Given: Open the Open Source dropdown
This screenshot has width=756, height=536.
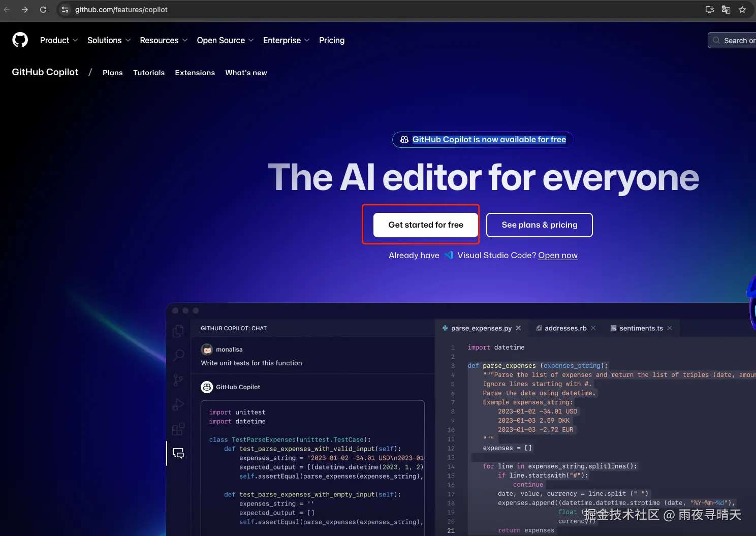Looking at the screenshot, I should (226, 40).
